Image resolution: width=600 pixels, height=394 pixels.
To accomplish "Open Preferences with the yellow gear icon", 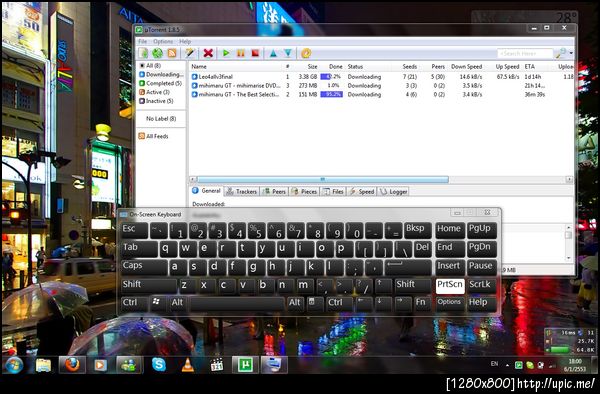I will [x=306, y=53].
